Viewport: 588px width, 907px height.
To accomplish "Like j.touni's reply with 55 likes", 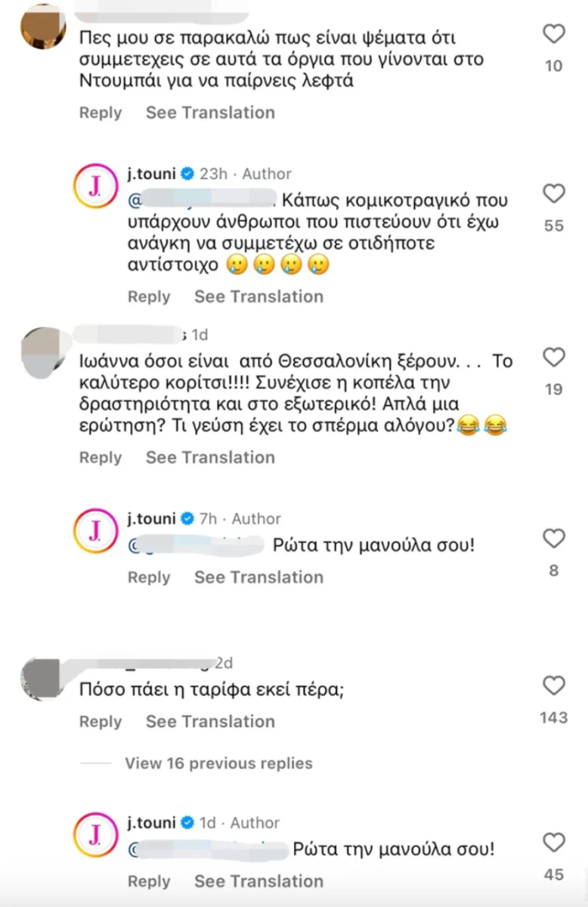I will 554,194.
